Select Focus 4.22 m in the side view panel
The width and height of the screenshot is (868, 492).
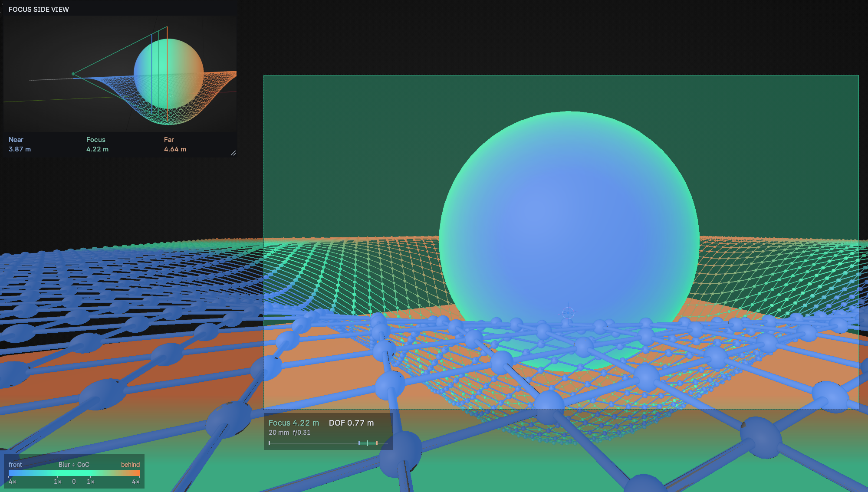pos(98,144)
